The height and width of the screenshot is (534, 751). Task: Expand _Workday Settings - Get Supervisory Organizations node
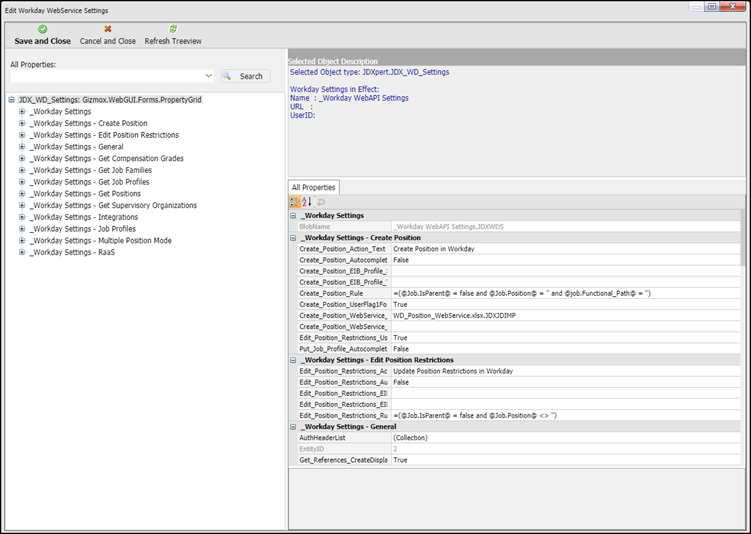(22, 205)
